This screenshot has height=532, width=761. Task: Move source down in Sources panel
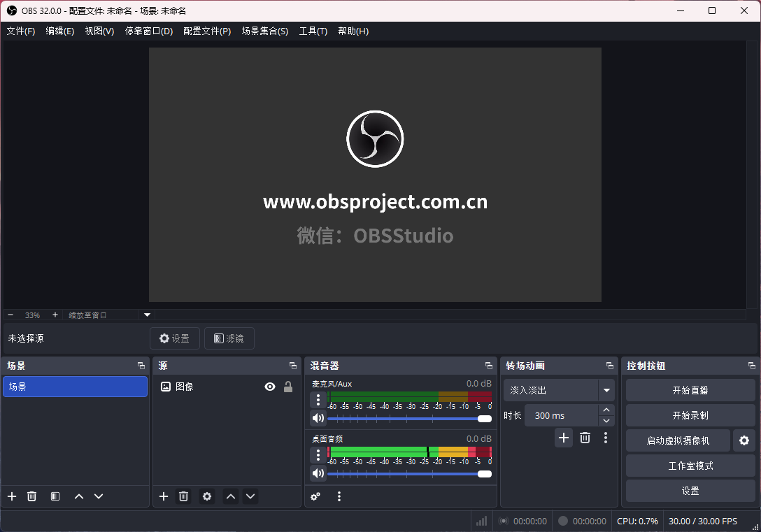(250, 496)
